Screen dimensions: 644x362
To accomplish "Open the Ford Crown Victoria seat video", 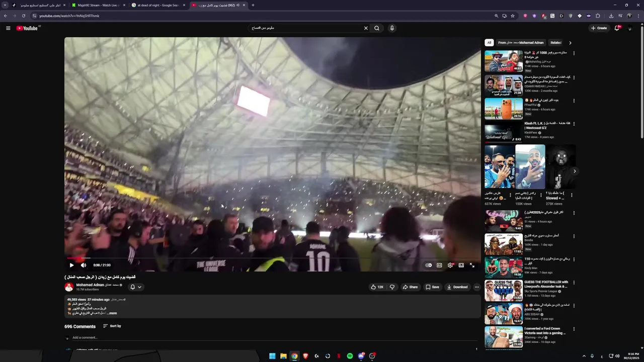I will [504, 337].
